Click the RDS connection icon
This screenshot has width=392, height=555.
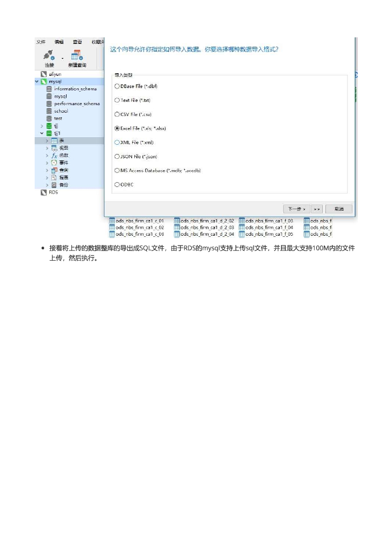[x=44, y=192]
